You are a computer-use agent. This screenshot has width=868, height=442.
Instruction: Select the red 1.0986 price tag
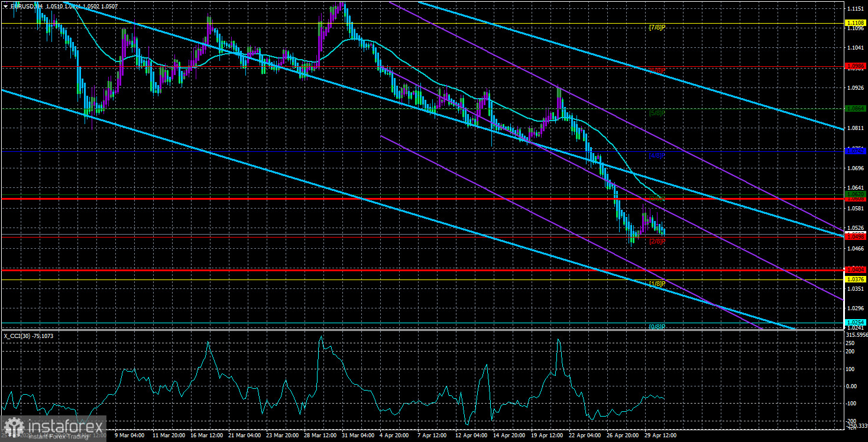pos(856,66)
